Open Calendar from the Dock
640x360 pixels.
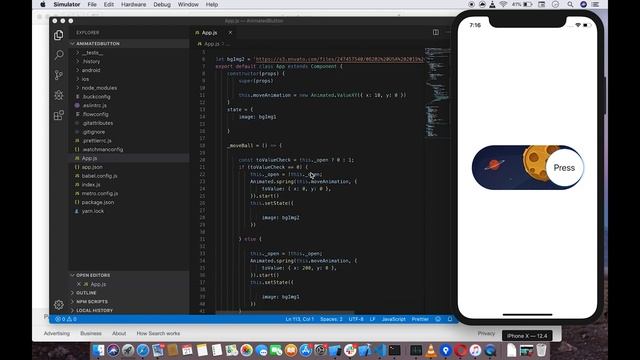[187, 350]
